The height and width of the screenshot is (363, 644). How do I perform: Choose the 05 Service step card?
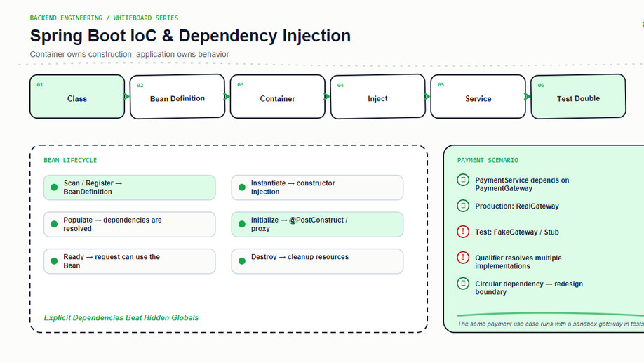click(x=478, y=97)
